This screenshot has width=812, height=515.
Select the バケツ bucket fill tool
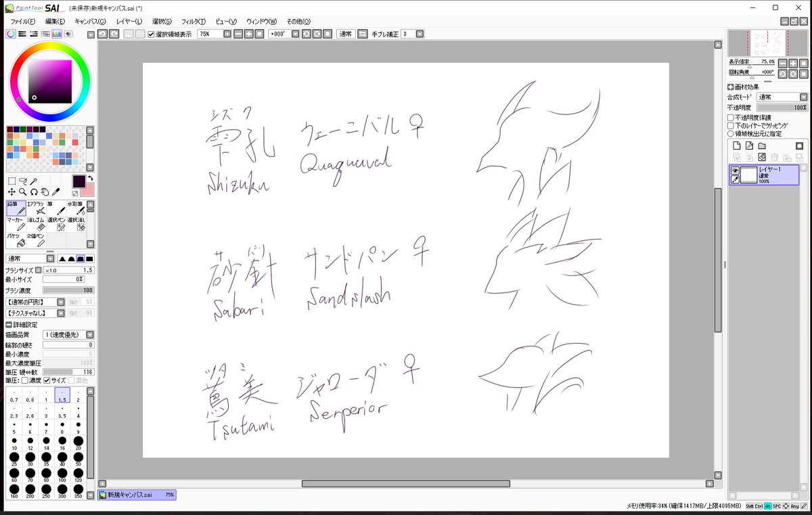(16, 240)
